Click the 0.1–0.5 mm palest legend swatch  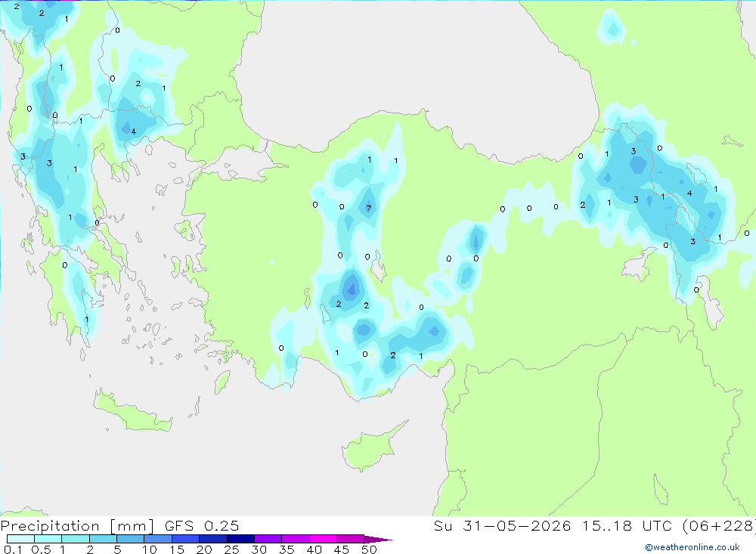pos(20,539)
